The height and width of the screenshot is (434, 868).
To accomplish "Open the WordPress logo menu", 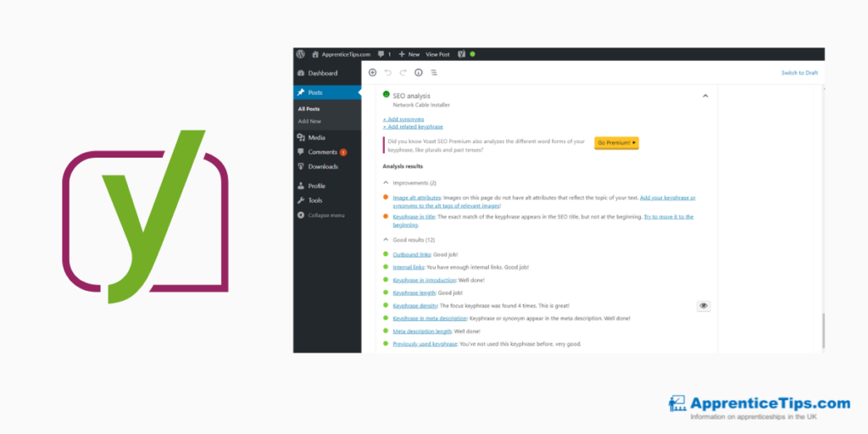I will [301, 54].
